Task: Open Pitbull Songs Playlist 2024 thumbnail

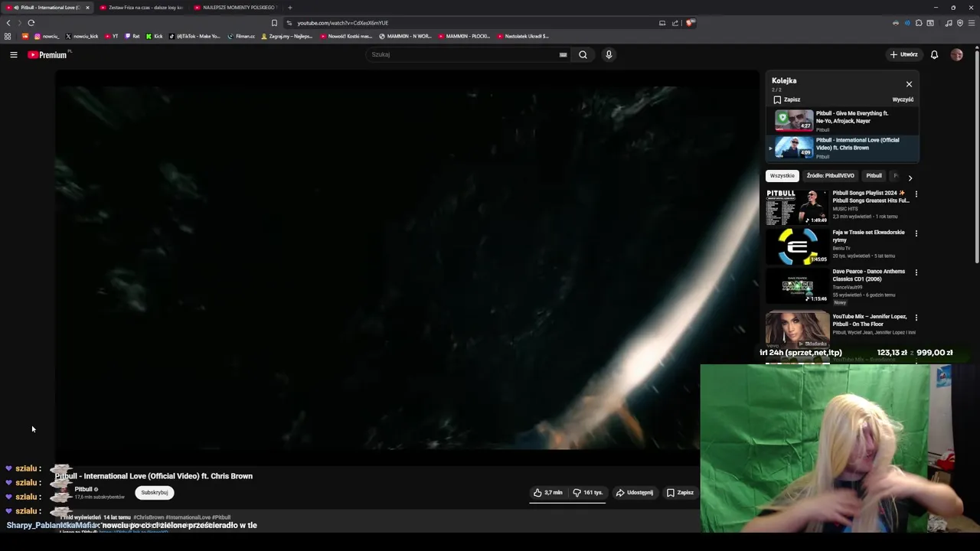Action: [x=797, y=207]
